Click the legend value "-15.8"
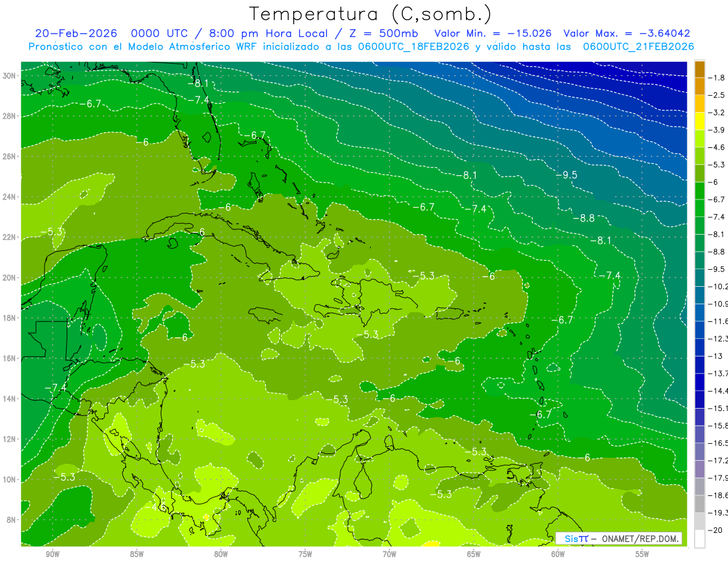This screenshot has height=562, width=728. click(x=718, y=426)
